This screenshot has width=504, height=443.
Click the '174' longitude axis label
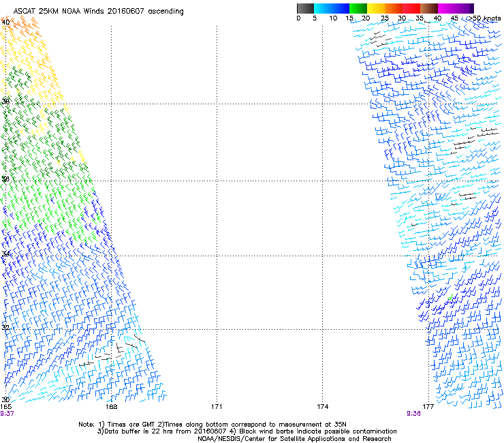click(322, 407)
